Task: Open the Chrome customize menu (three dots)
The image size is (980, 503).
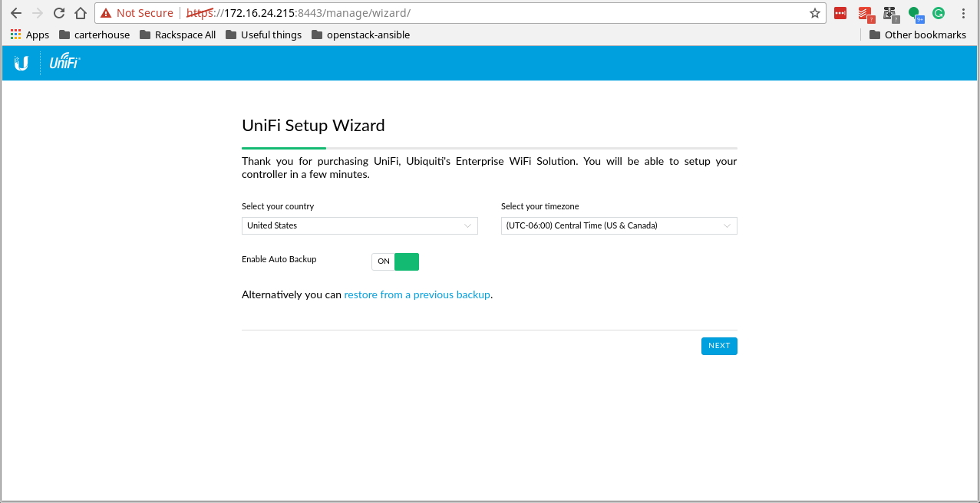Action: click(963, 12)
